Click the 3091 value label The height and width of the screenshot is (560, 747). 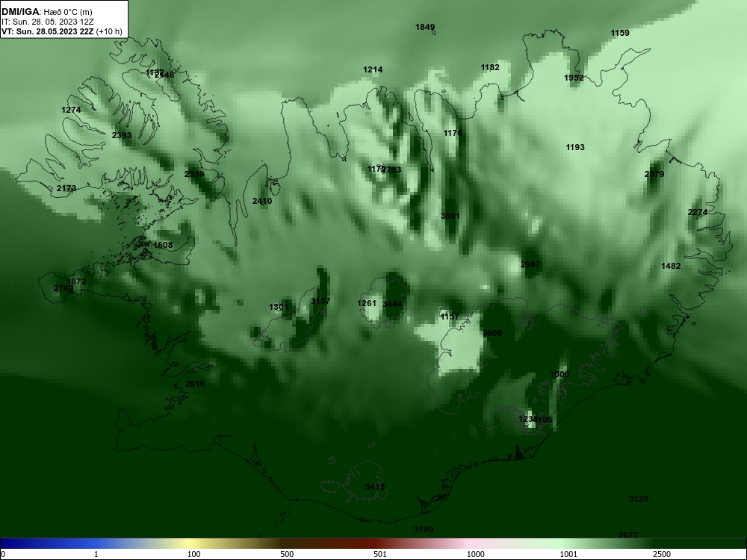tap(450, 216)
